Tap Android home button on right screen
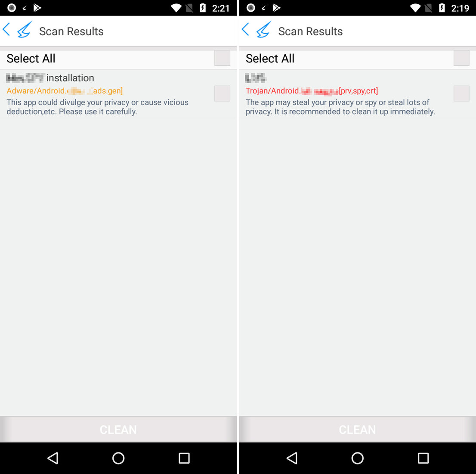Image resolution: width=476 pixels, height=474 pixels. 357,458
